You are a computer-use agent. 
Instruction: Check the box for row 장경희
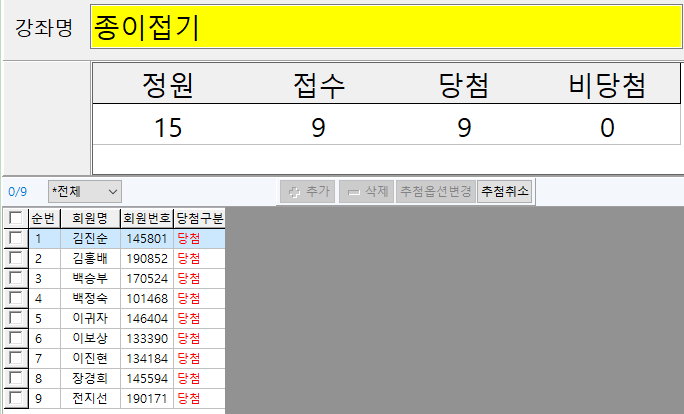click(x=16, y=378)
